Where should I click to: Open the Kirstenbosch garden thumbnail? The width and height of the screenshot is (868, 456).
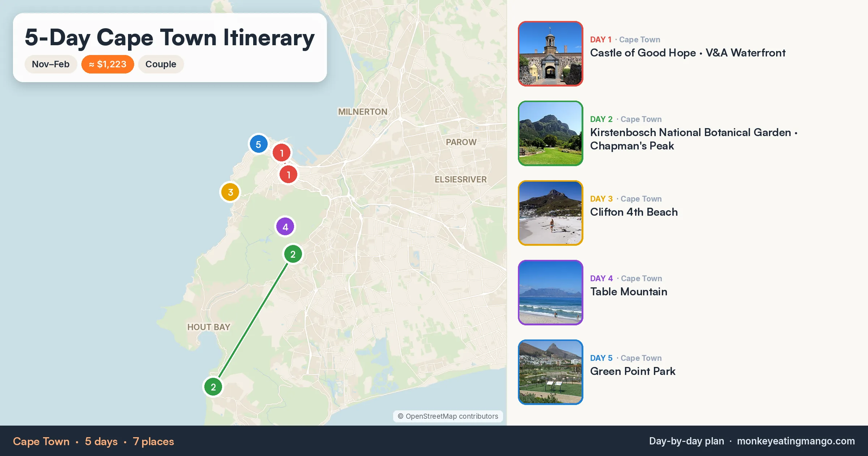tap(550, 133)
